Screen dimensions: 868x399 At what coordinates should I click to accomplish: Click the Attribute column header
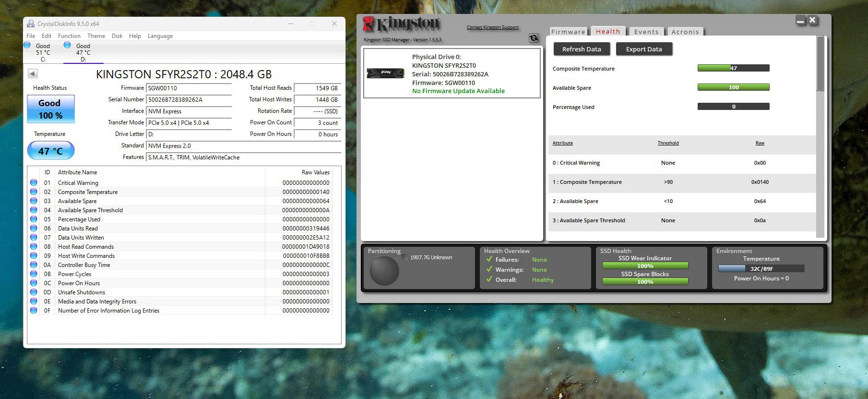click(562, 143)
